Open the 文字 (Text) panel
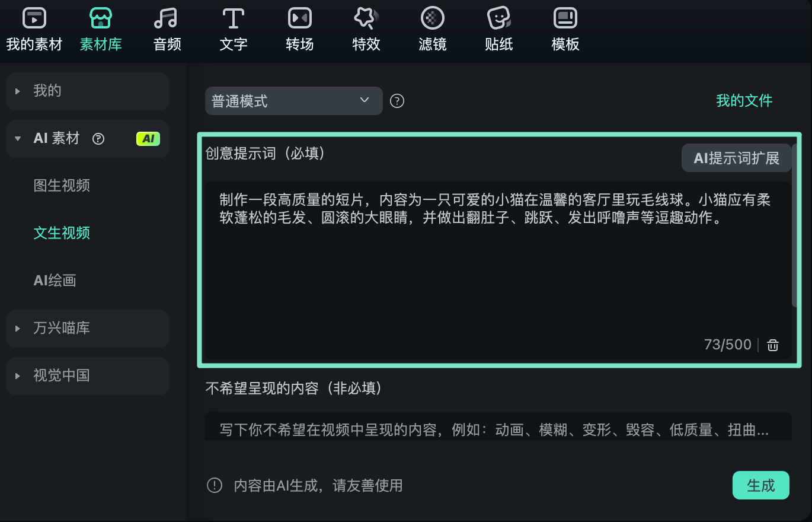Image resolution: width=812 pixels, height=522 pixels. point(233,28)
